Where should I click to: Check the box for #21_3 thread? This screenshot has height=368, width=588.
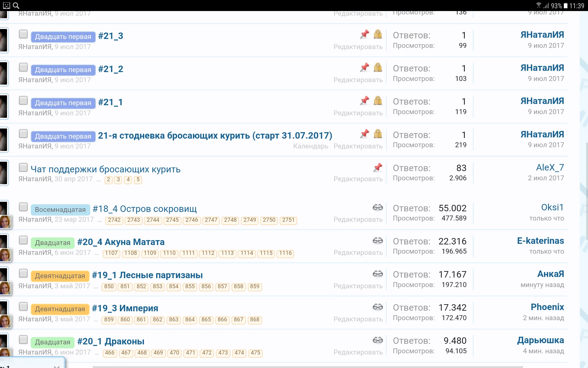click(23, 34)
